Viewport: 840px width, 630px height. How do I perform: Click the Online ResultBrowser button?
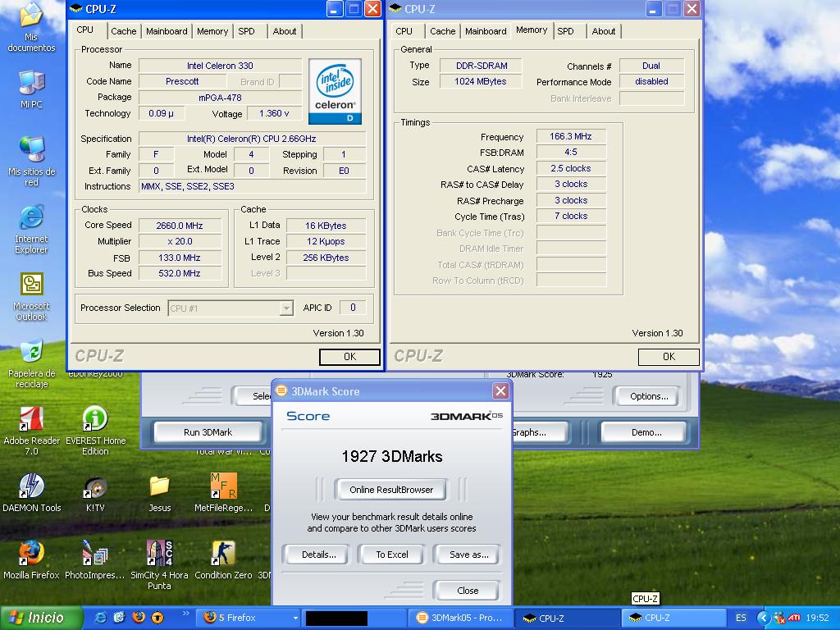pos(391,490)
